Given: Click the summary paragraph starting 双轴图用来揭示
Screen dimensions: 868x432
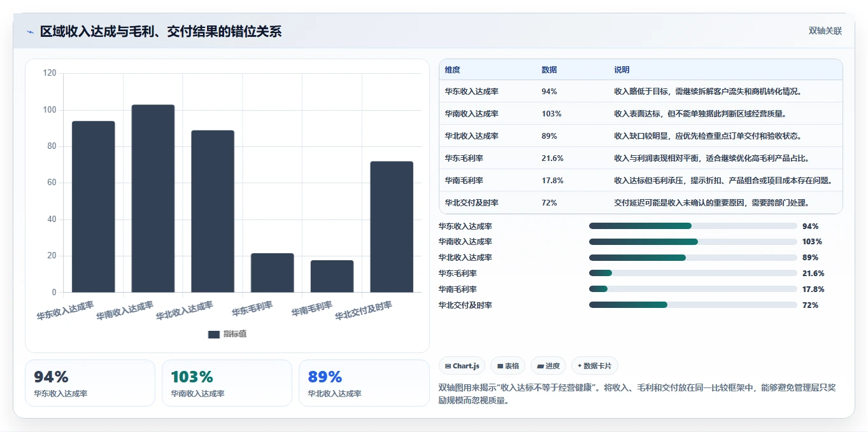Looking at the screenshot, I should point(638,394).
